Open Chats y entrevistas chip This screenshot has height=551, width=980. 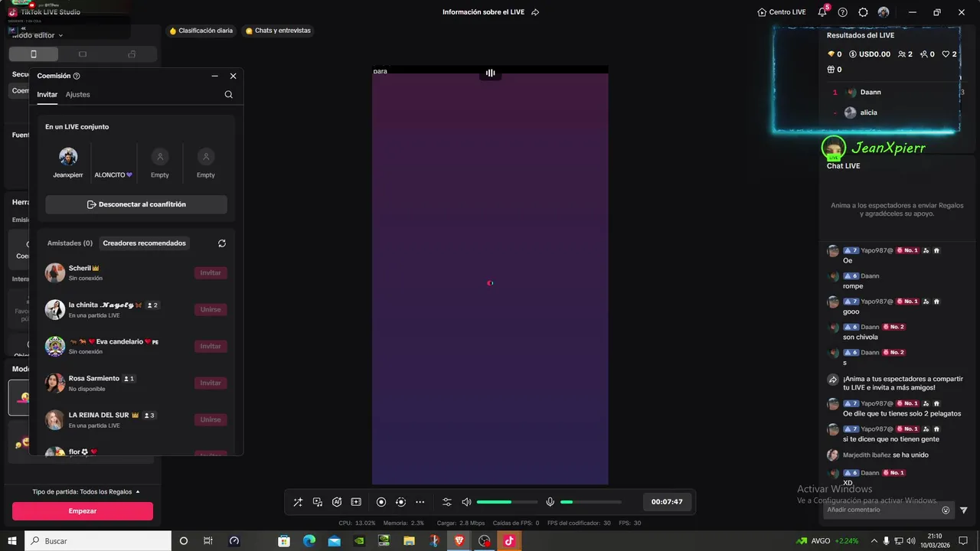pyautogui.click(x=277, y=31)
